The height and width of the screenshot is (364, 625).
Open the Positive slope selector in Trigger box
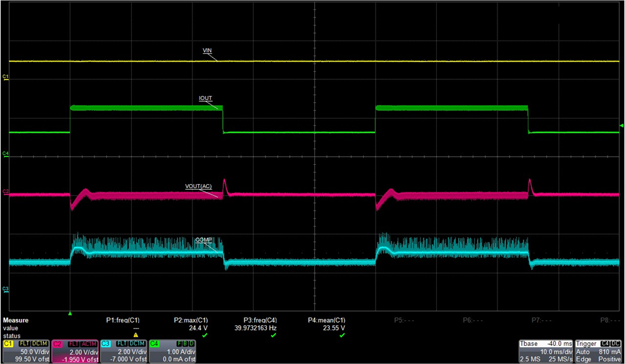pos(609,358)
